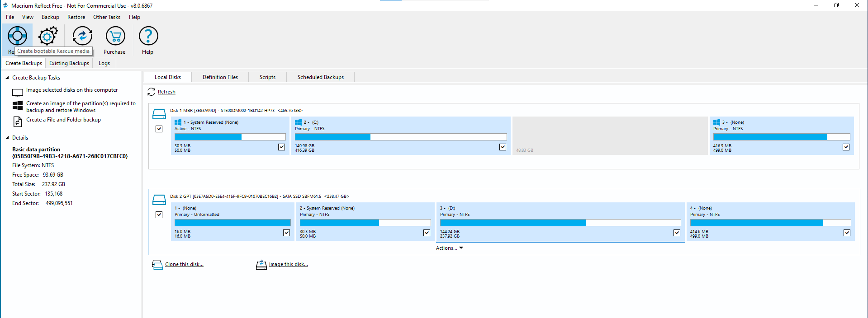The height and width of the screenshot is (318, 868).
Task: Select Disk 2 Unformatted partition 1 block
Action: 232,222
